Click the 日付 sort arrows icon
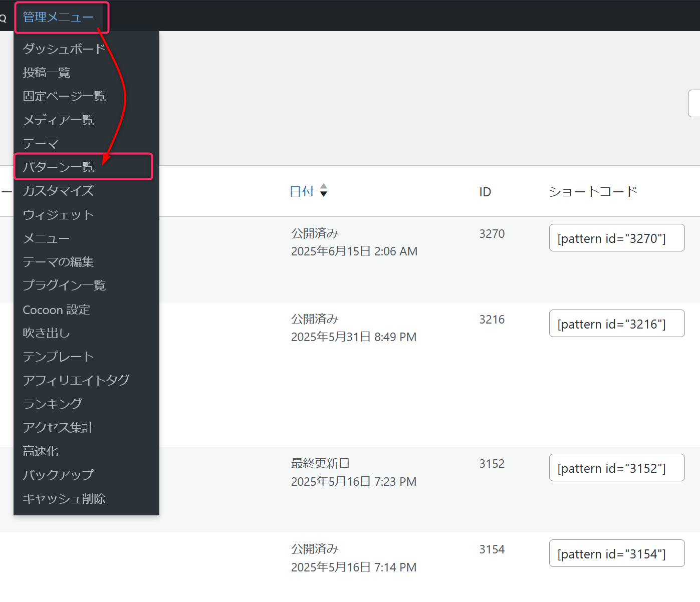 [324, 190]
